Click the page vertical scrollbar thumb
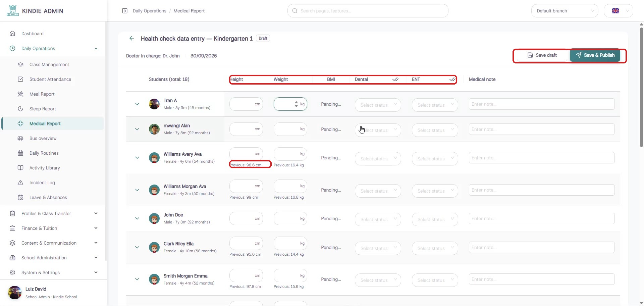 641,87
